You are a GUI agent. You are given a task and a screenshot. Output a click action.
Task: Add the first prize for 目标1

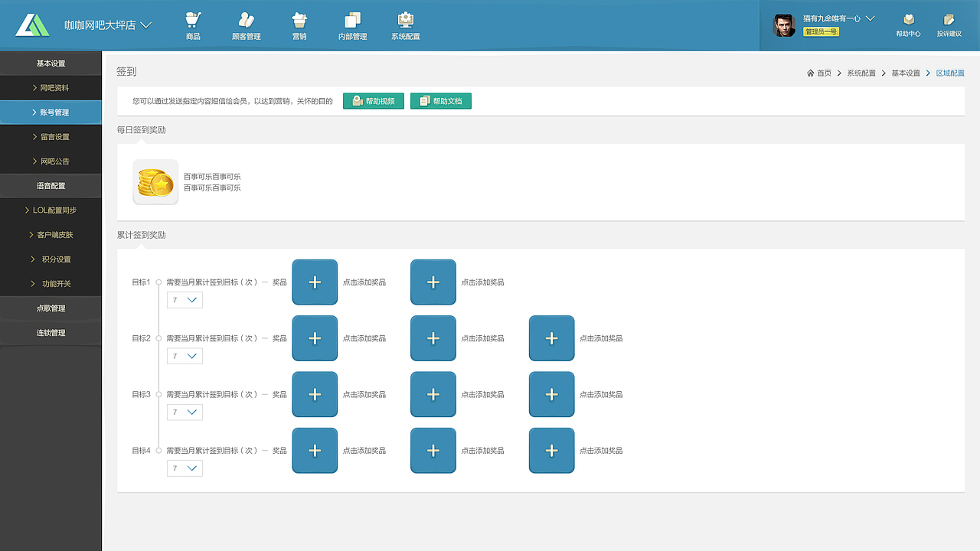pos(315,282)
